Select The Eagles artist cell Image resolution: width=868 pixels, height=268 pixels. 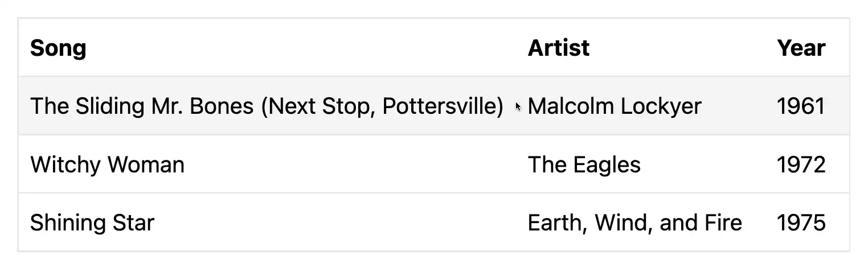pos(584,164)
